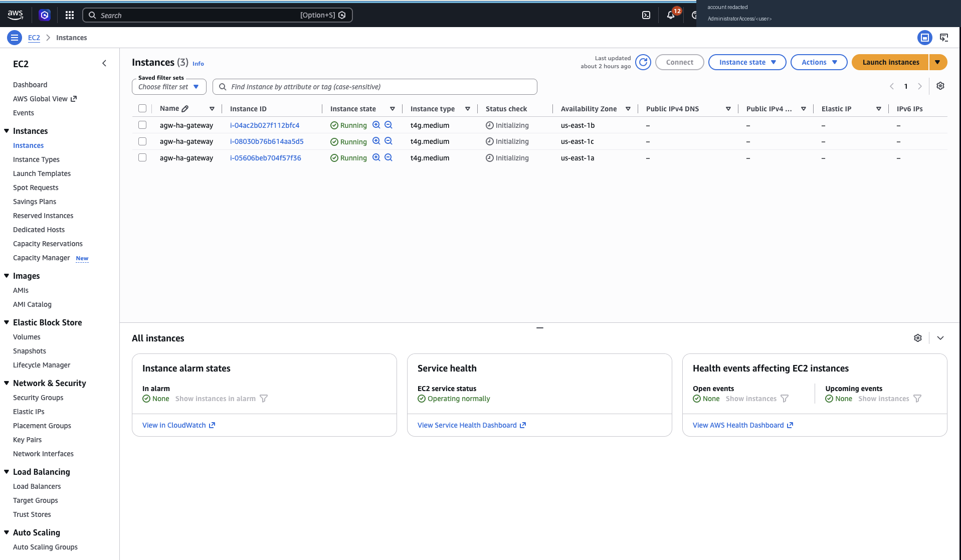961x560 pixels.
Task: Click the filter icon next to Show instances in alarm
Action: tap(264, 399)
